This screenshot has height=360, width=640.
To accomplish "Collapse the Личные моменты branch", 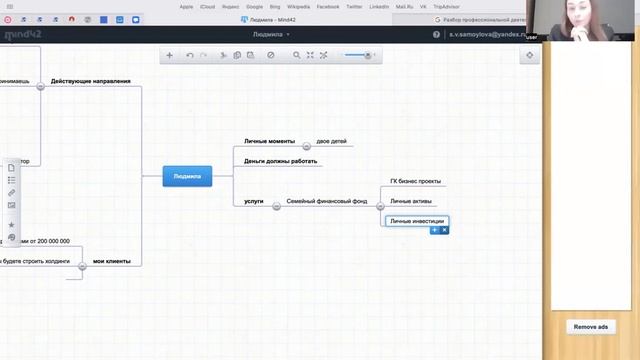I will point(307,146).
